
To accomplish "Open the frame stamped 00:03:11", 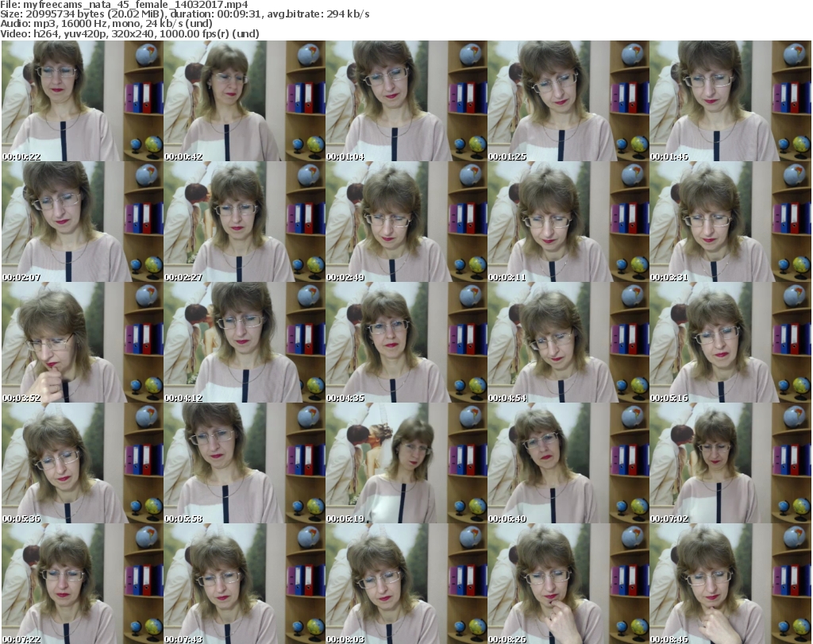I will point(568,222).
